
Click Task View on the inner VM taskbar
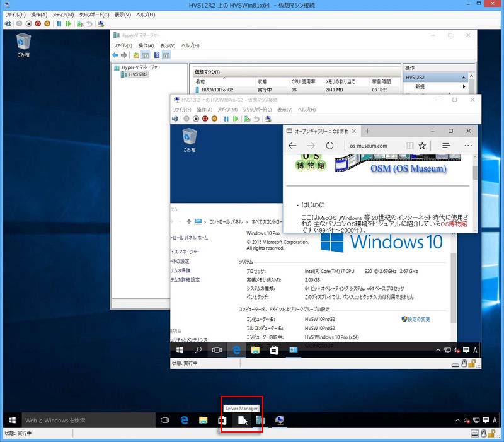point(217,350)
